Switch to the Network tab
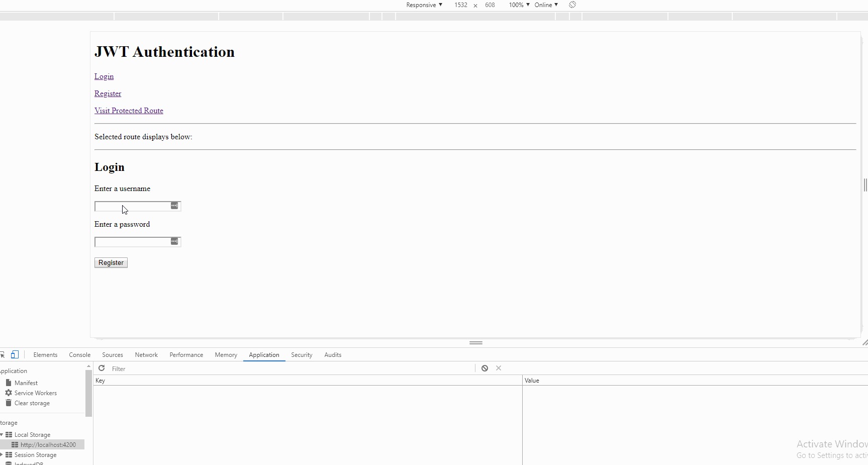 (x=146, y=355)
